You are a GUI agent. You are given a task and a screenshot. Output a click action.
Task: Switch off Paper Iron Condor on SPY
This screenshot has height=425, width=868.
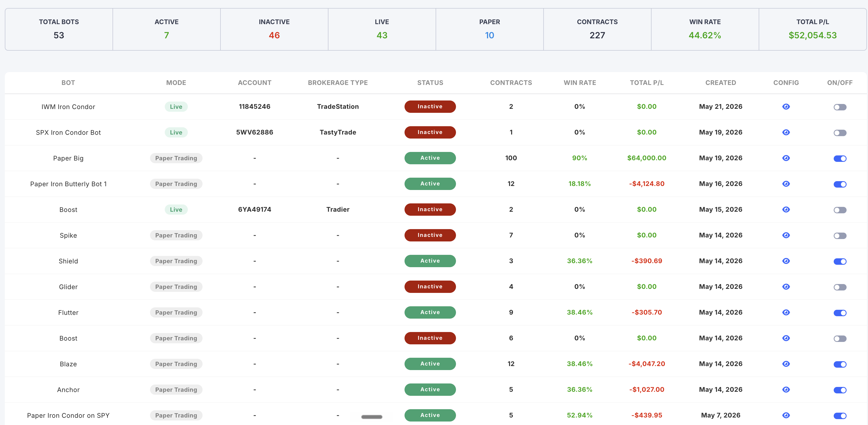tap(840, 416)
